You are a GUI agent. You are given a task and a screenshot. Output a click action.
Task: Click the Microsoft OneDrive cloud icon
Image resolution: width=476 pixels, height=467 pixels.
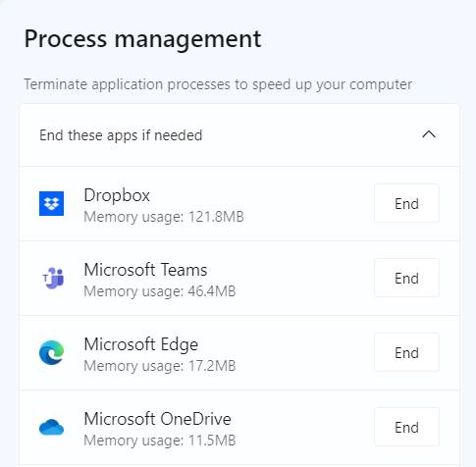coord(51,427)
